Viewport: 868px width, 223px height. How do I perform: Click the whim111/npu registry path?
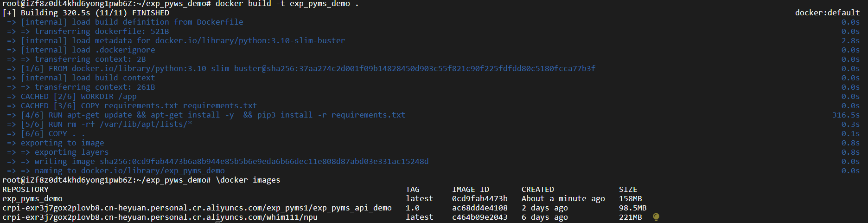160,217
